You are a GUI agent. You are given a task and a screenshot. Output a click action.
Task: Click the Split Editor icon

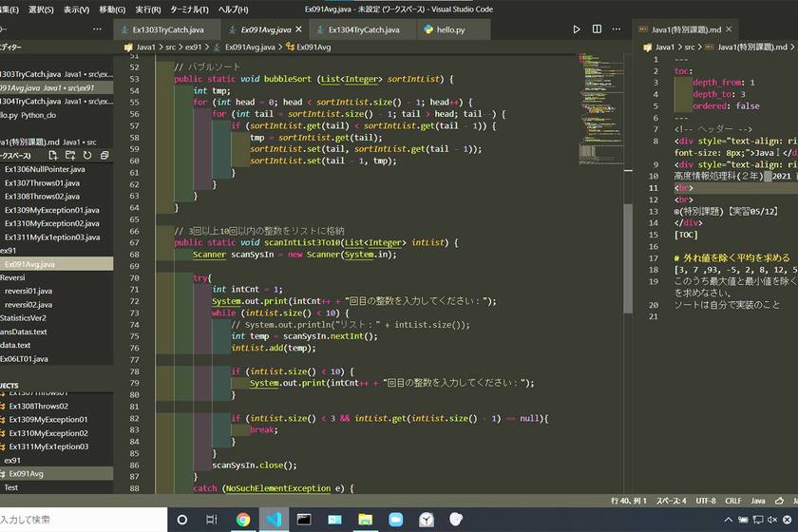[x=596, y=29]
